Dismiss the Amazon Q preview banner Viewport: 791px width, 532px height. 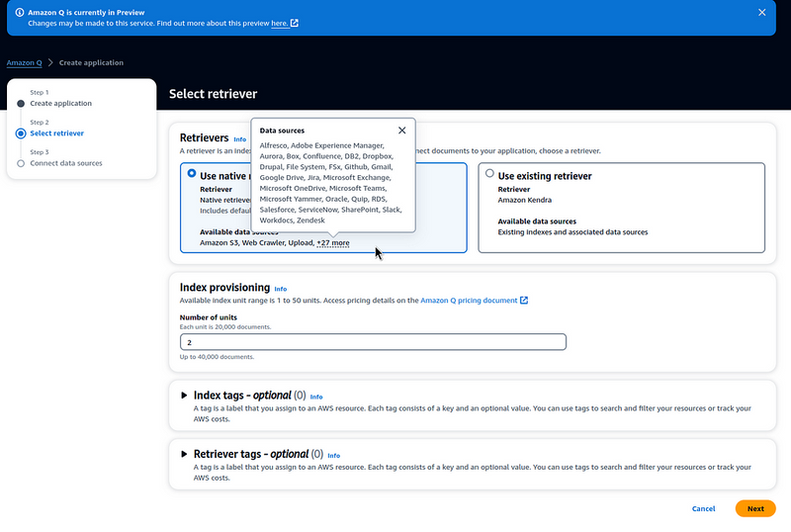tap(761, 13)
